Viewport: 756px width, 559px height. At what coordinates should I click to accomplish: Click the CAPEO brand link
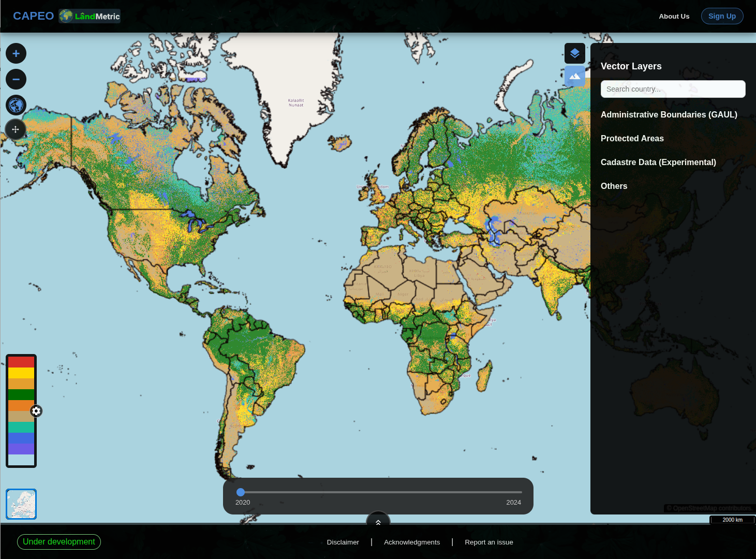click(33, 16)
